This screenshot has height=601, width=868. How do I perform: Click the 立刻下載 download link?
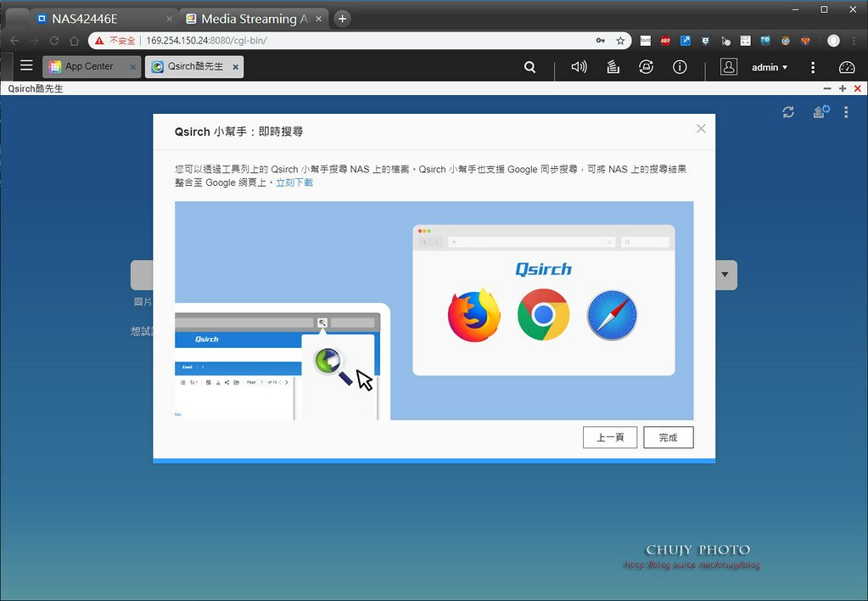(294, 183)
